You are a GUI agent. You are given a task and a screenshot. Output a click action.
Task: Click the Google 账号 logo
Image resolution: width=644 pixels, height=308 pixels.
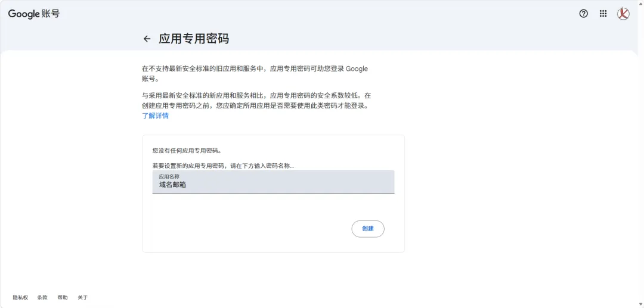click(33, 14)
